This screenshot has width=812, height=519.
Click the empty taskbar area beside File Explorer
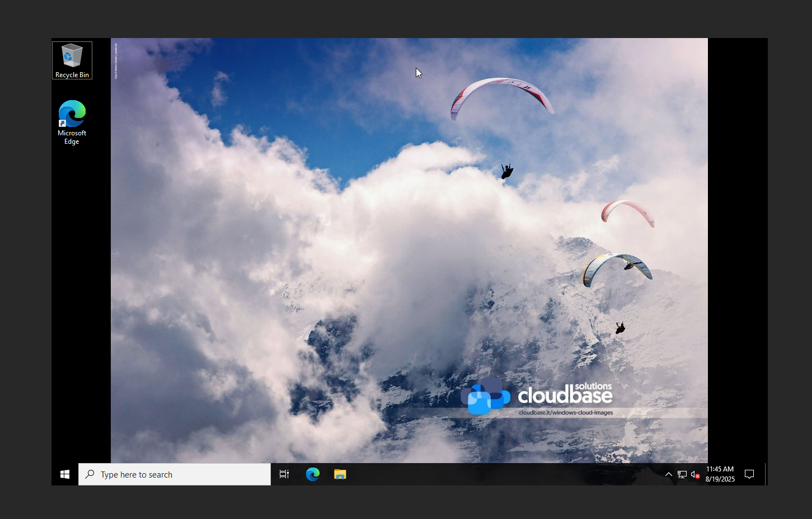(504, 474)
